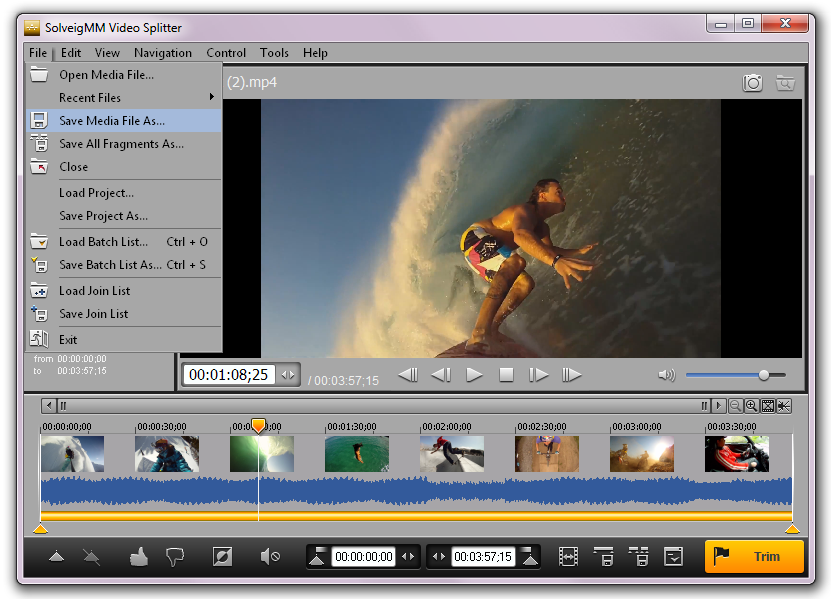Screen dimensions: 831x599
Task: Open the Navigation menu
Action: click(x=163, y=53)
